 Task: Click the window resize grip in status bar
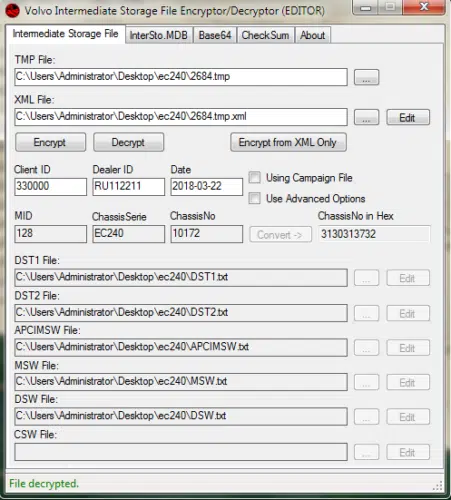[x=438, y=486]
